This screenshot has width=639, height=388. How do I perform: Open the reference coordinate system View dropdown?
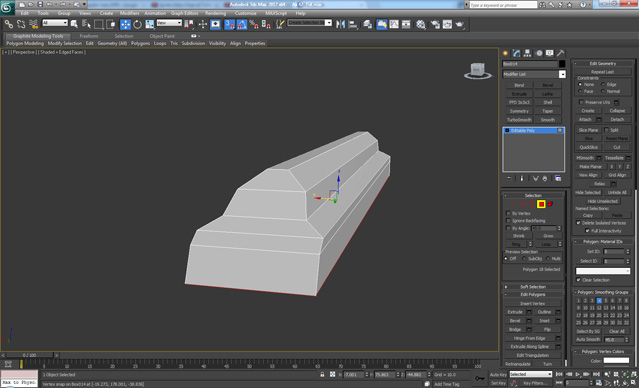tap(169, 23)
